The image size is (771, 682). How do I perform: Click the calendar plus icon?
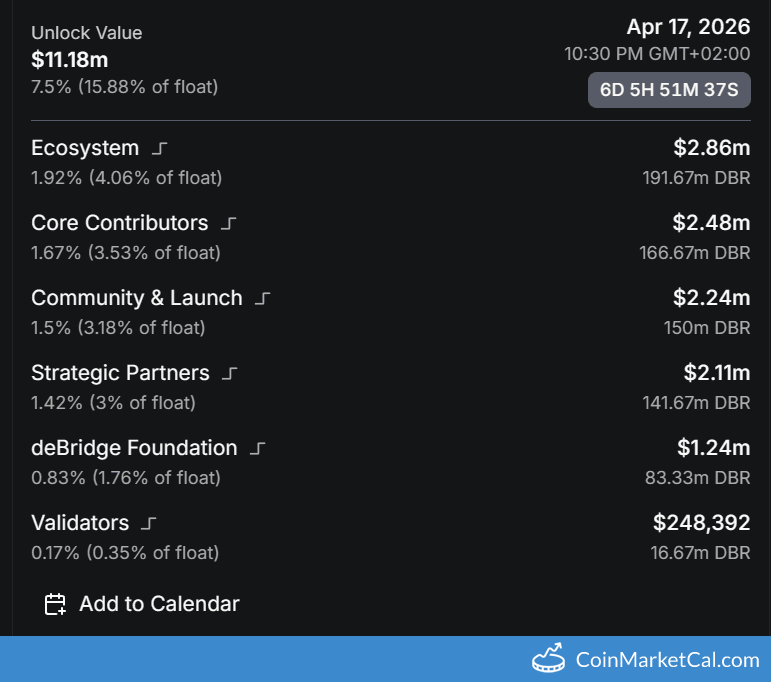56,604
